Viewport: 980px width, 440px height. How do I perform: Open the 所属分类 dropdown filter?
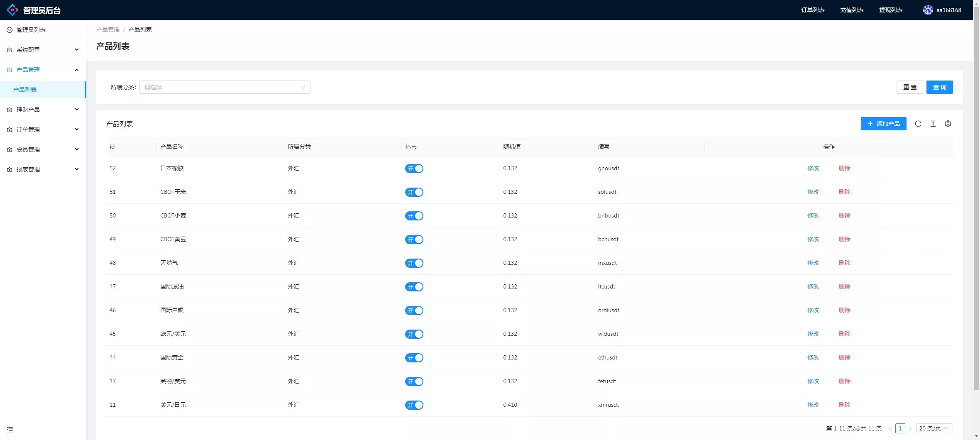[225, 87]
